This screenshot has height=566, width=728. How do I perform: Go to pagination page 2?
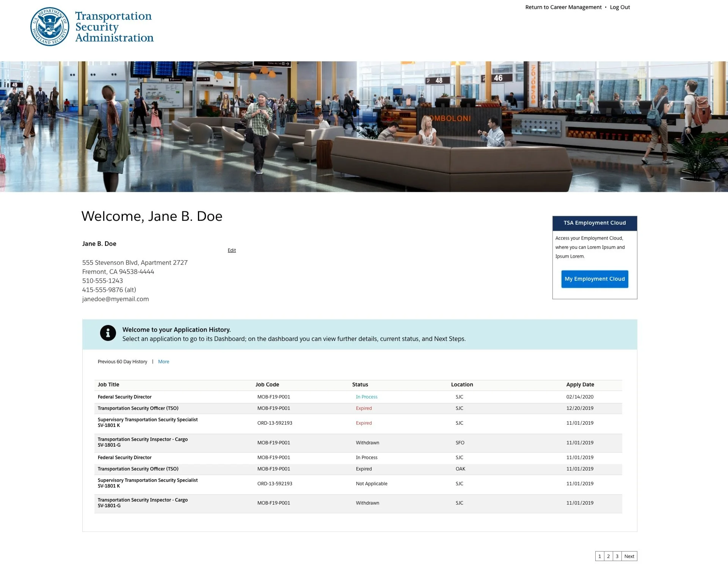coord(608,556)
